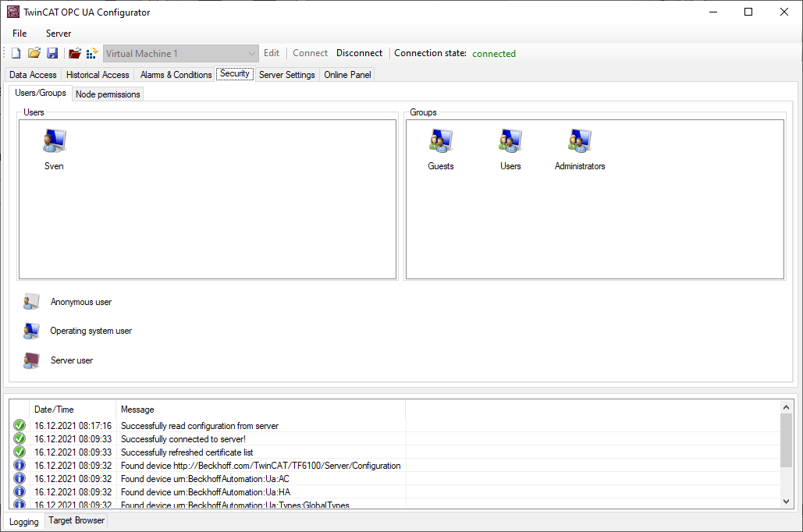Select log message 'urn:BeckhoffAutomation:Ua:HA'
803x532 pixels.
[x=205, y=492]
